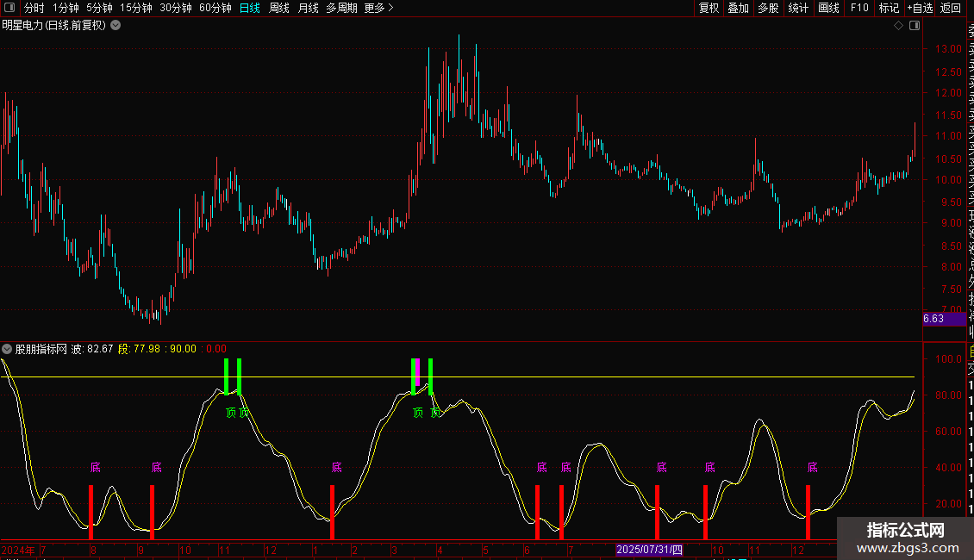
Task: Switch to 周线 weekly chart
Action: (279, 8)
